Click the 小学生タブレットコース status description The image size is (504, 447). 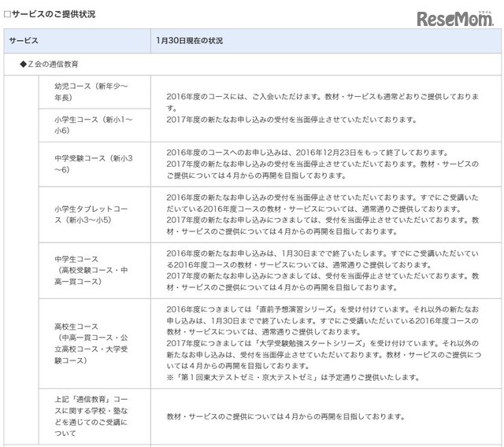point(323,215)
